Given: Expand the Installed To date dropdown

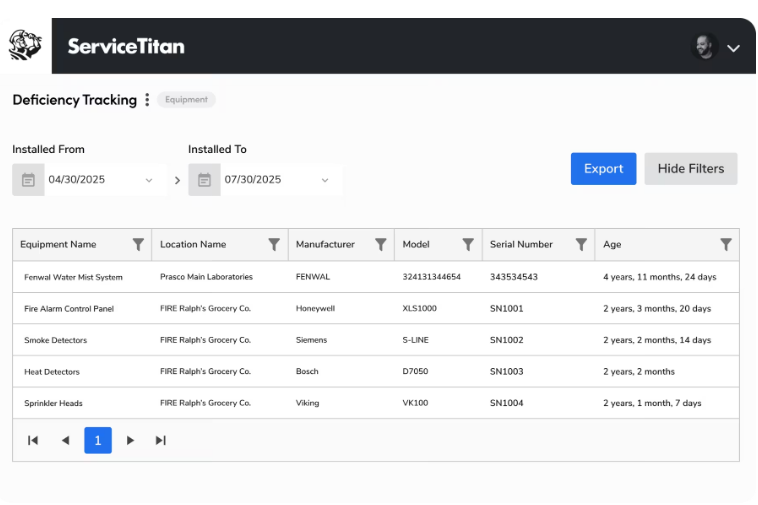Looking at the screenshot, I should [325, 180].
